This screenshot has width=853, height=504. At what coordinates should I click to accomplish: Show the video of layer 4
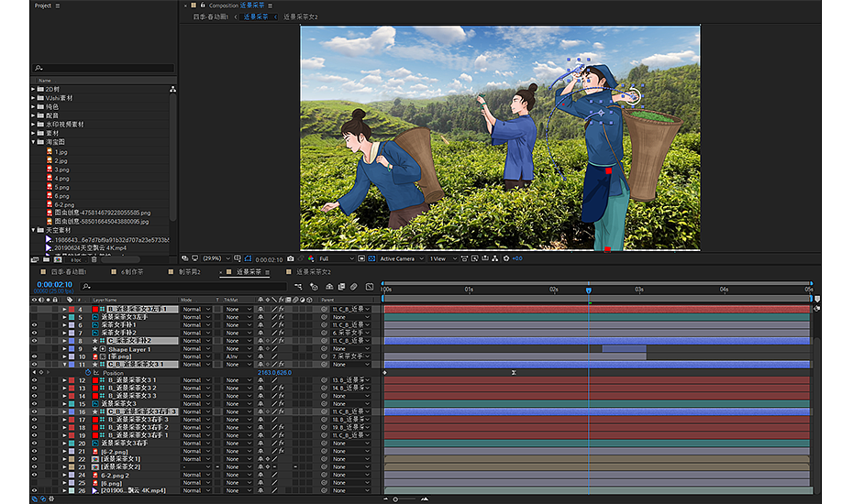[34, 309]
